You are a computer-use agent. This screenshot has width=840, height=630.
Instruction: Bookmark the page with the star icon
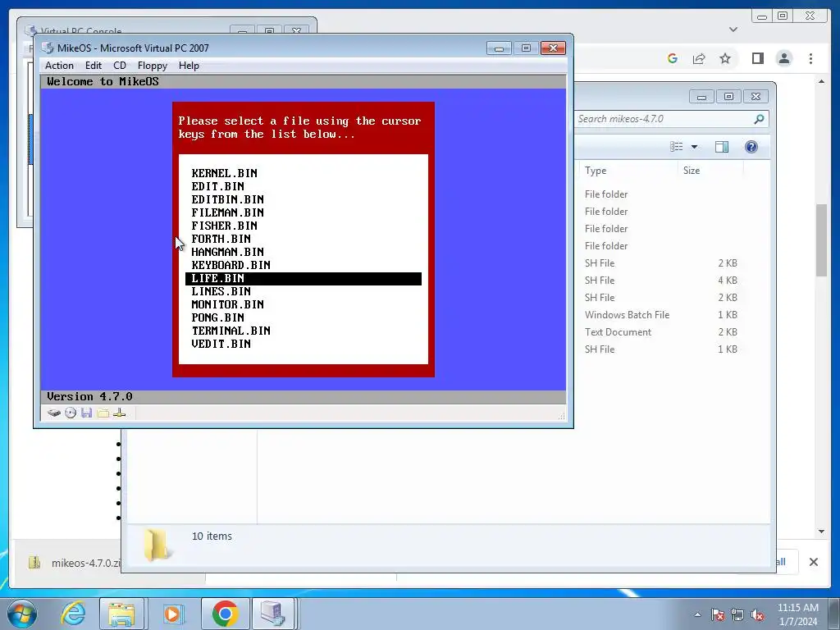pyautogui.click(x=725, y=58)
